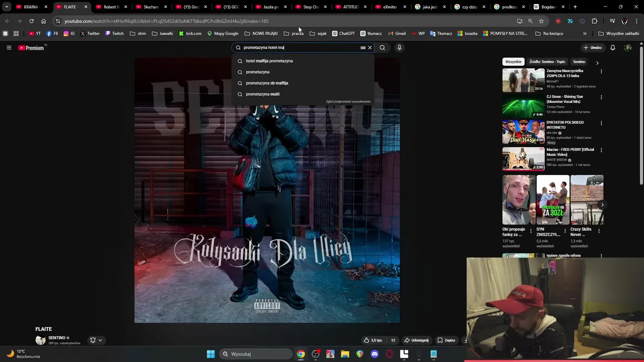
Task: Open subscription notification bell dropdown
Action: click(x=96, y=340)
